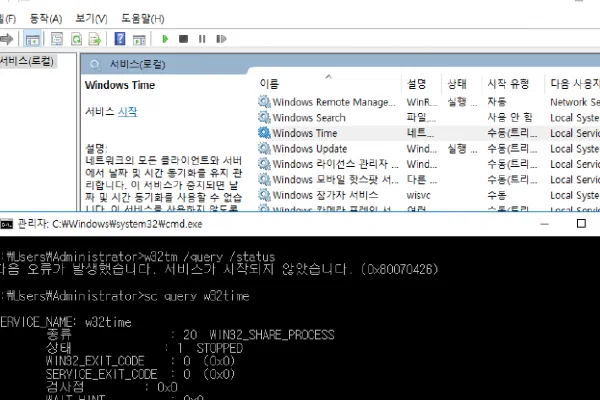Click gear icon of Windows Remote Manage row
The height and width of the screenshot is (400, 600).
(264, 101)
